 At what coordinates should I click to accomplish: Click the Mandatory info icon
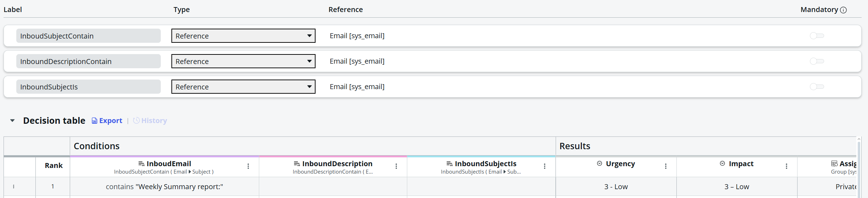point(844,10)
